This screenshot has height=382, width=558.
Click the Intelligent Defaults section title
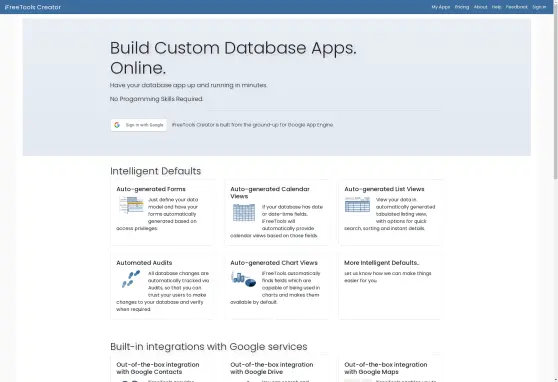coord(156,171)
